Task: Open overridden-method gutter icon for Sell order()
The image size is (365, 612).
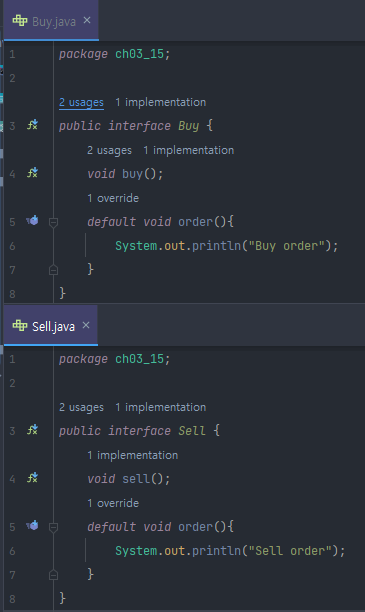Action: click(32, 525)
